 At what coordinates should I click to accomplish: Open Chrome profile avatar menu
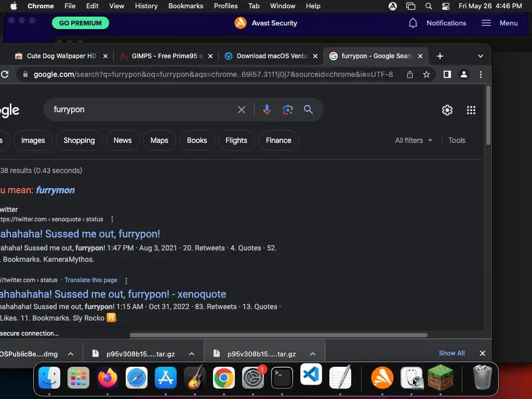464,74
